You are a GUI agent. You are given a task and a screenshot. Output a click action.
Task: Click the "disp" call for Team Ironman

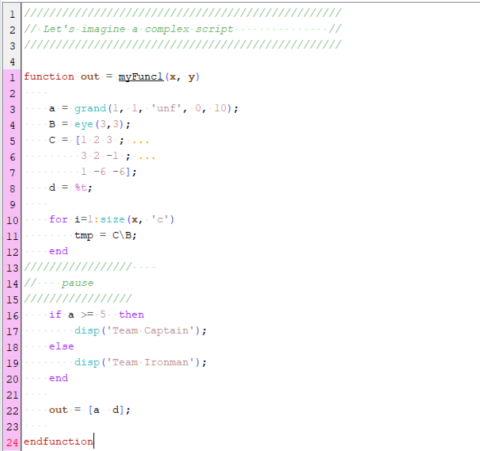[87, 362]
